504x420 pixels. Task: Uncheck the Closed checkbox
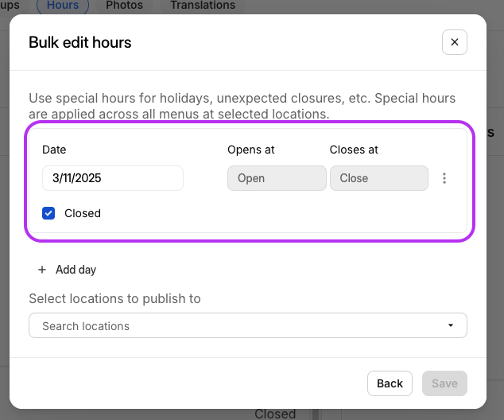tap(48, 213)
